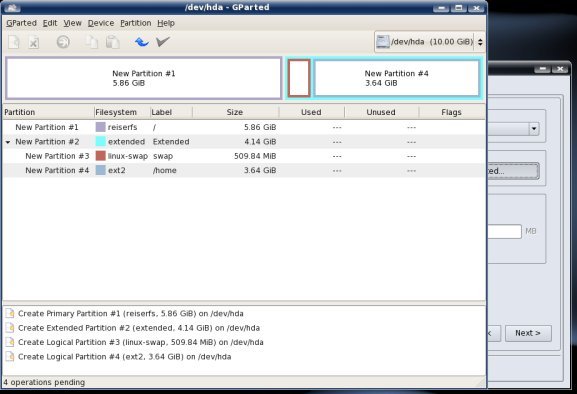Select New Partition #4 row in table
The image size is (577, 394).
244,170
